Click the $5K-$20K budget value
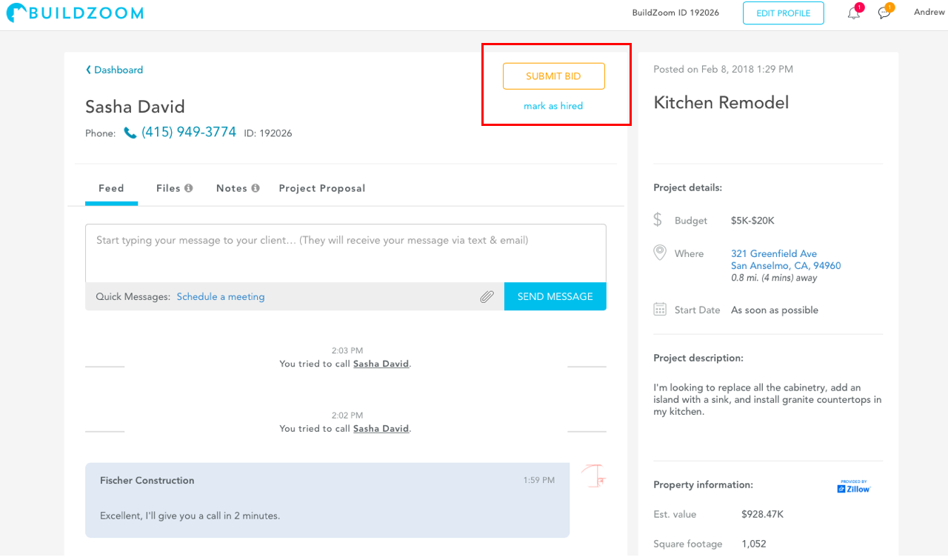This screenshot has height=560, width=948. pos(752,221)
